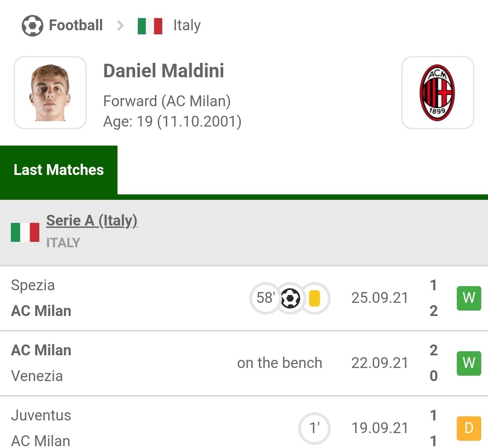The height and width of the screenshot is (448, 488).
Task: Open the AC Milan club crest
Action: pyautogui.click(x=437, y=93)
